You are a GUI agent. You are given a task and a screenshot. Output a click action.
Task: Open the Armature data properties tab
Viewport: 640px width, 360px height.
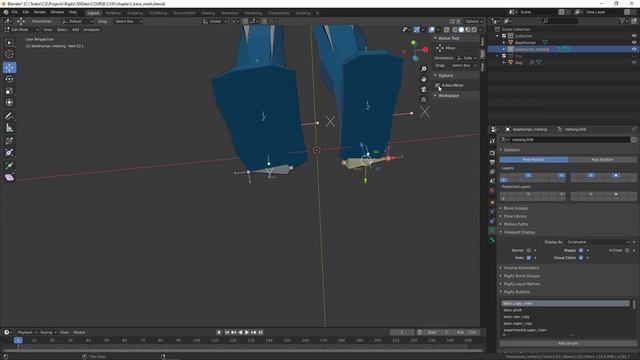492,231
